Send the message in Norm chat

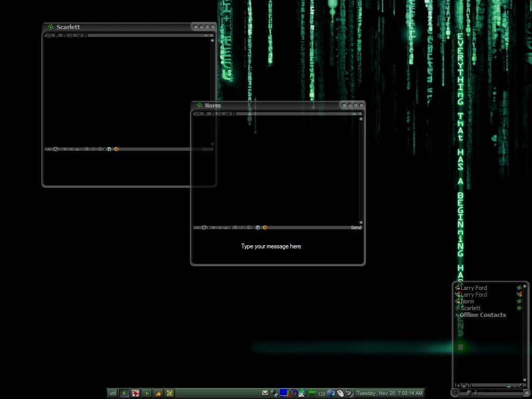click(356, 228)
